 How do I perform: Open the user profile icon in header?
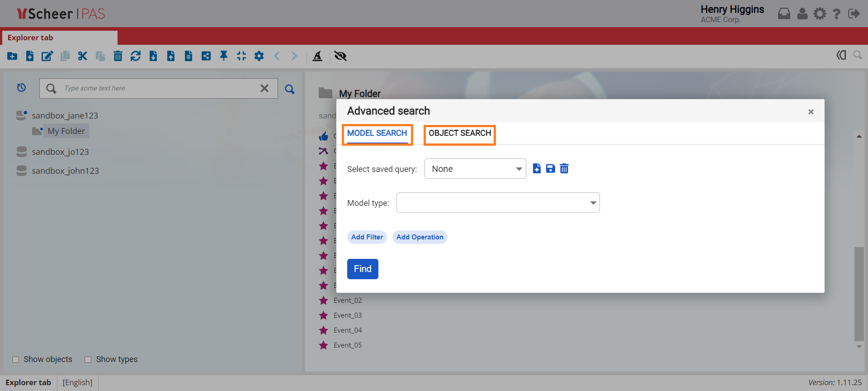802,14
